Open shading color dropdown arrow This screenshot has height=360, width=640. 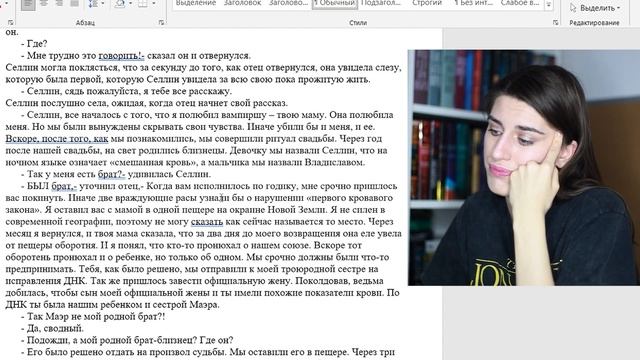131,4
